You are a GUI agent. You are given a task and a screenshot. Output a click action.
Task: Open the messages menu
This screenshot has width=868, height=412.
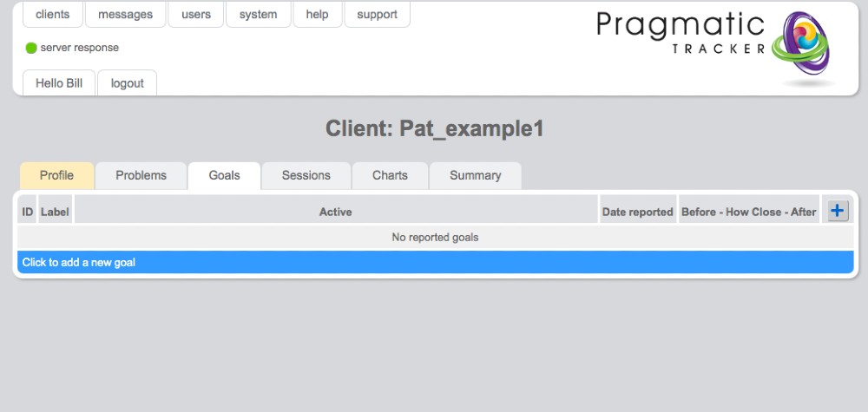(125, 15)
